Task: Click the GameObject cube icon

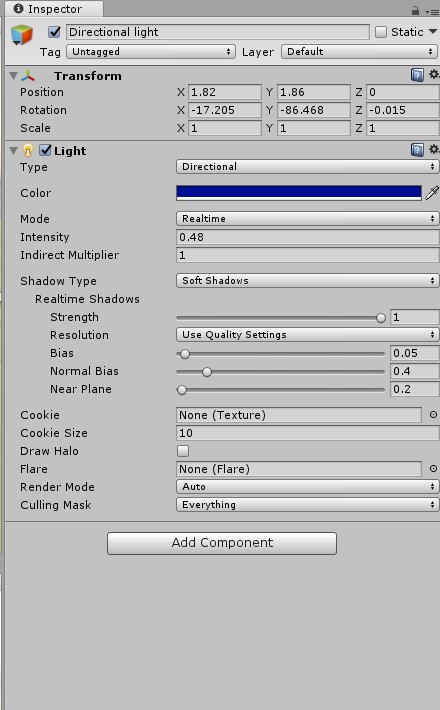Action: 22,34
